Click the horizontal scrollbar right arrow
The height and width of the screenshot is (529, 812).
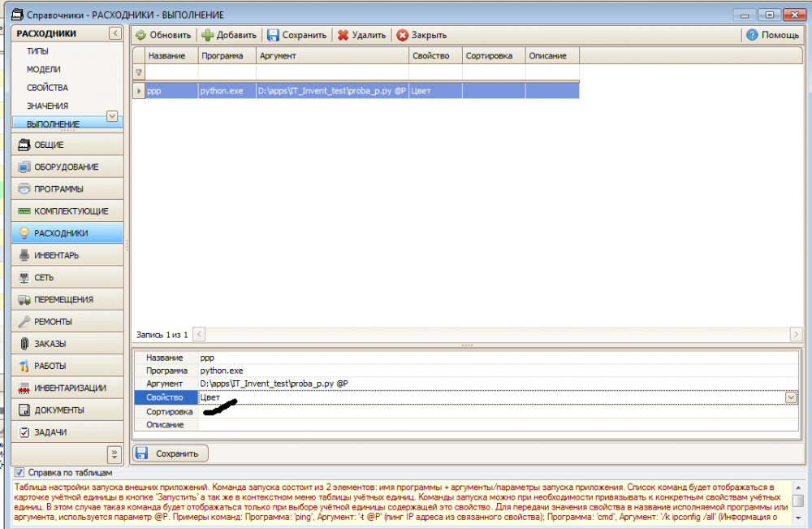coord(796,335)
